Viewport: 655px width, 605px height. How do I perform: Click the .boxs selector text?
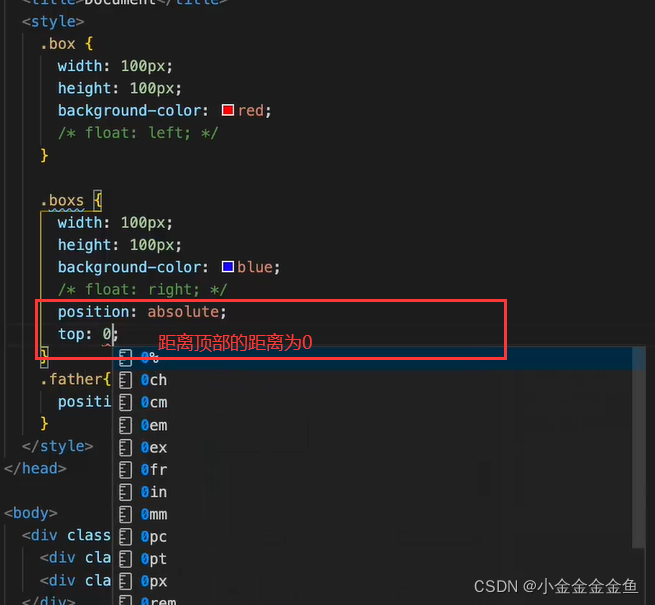point(62,201)
